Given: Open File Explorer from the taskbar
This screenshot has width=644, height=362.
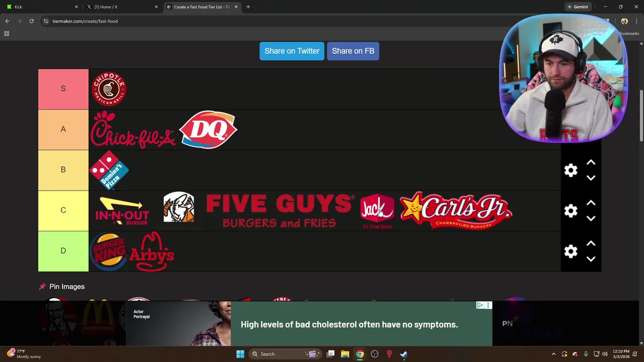Looking at the screenshot, I should click(345, 354).
